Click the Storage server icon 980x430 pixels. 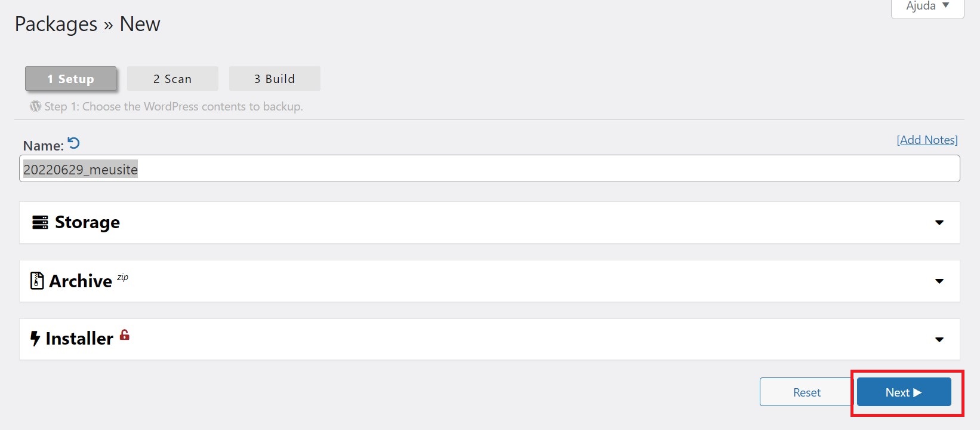pyautogui.click(x=40, y=223)
